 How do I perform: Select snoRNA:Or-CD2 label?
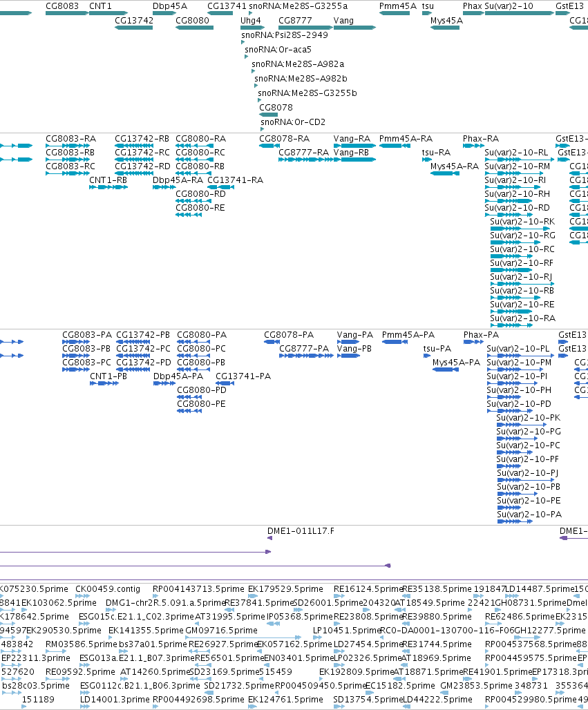[293, 122]
